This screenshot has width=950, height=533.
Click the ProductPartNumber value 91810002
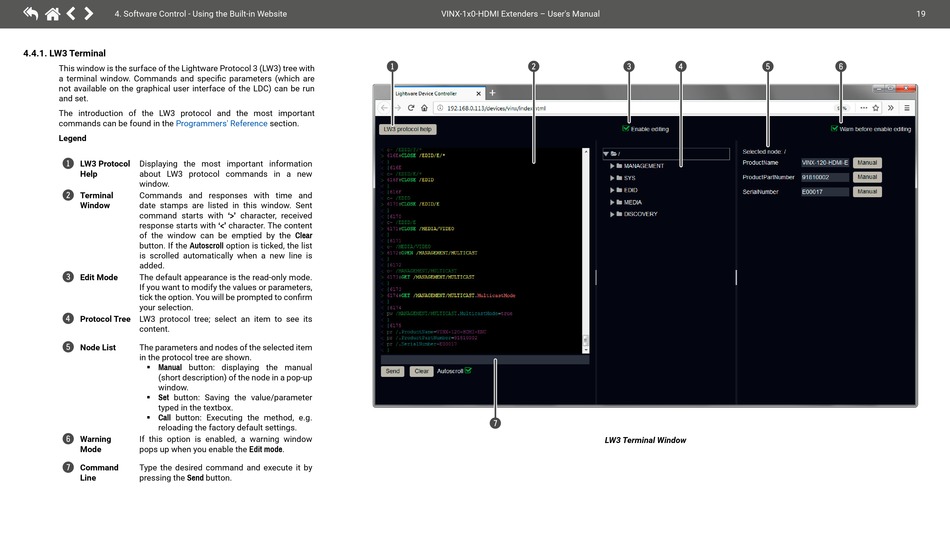(x=825, y=177)
